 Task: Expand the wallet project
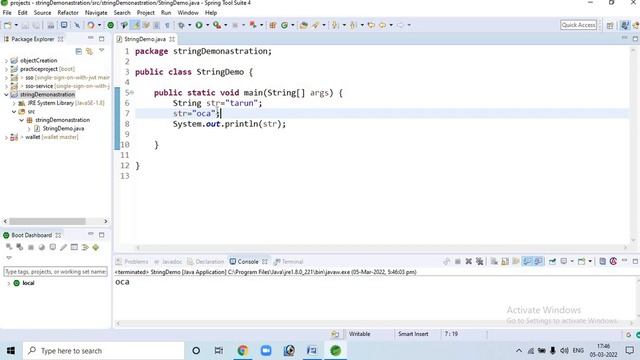tap(6, 137)
